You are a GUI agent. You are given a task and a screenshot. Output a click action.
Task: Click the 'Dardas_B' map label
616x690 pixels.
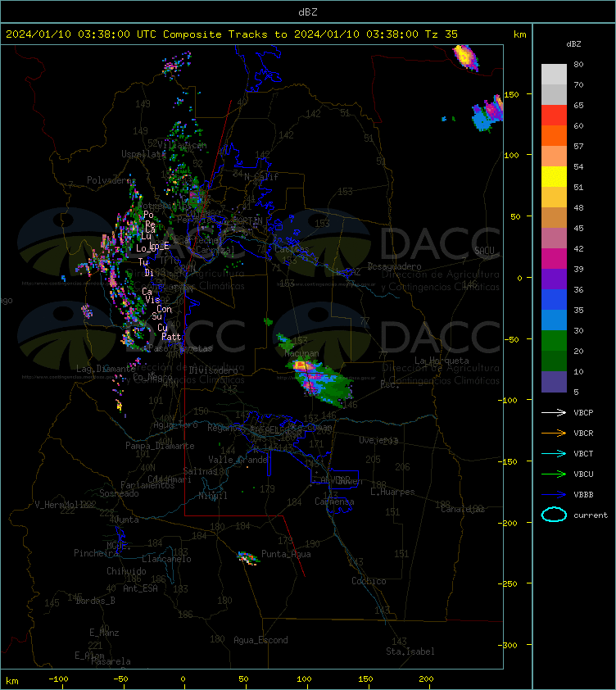(96, 601)
